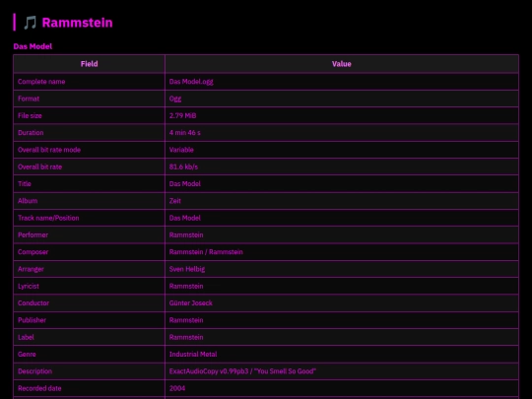Select 'Das Model' in Track name/Position row

[185, 218]
